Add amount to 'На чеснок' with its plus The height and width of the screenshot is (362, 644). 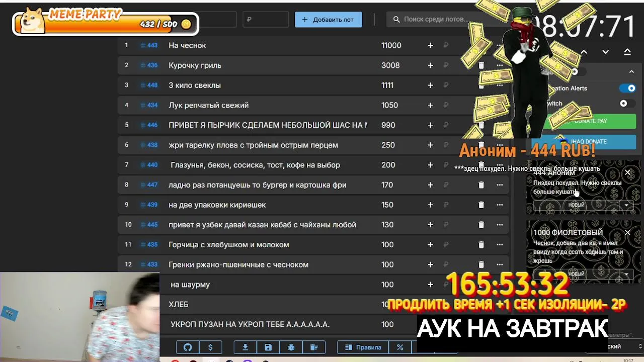pos(430,45)
